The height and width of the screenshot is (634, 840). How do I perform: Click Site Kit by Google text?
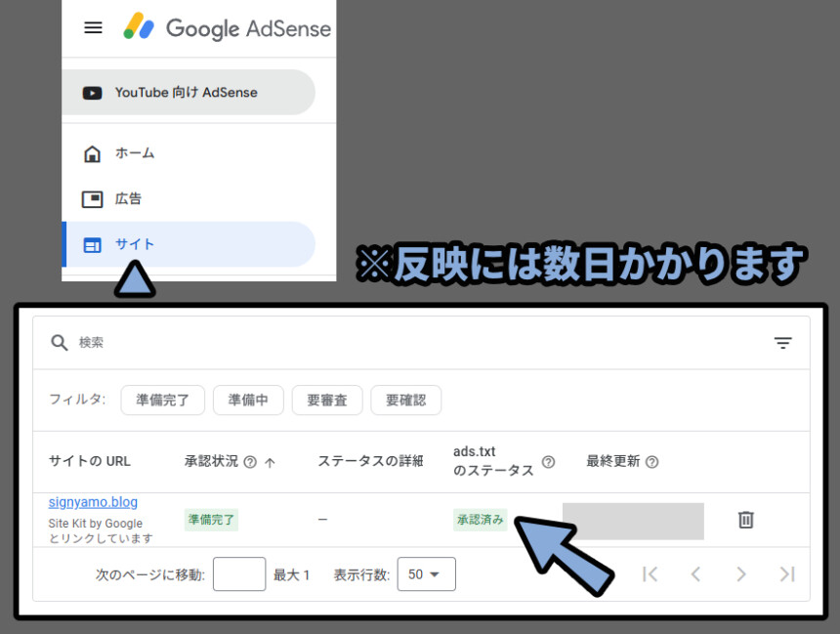tap(96, 524)
